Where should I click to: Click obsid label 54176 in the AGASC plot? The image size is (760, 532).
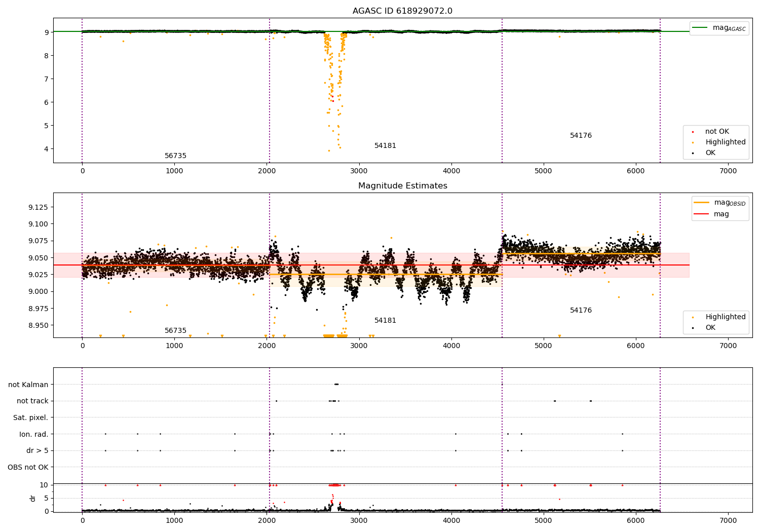click(581, 136)
